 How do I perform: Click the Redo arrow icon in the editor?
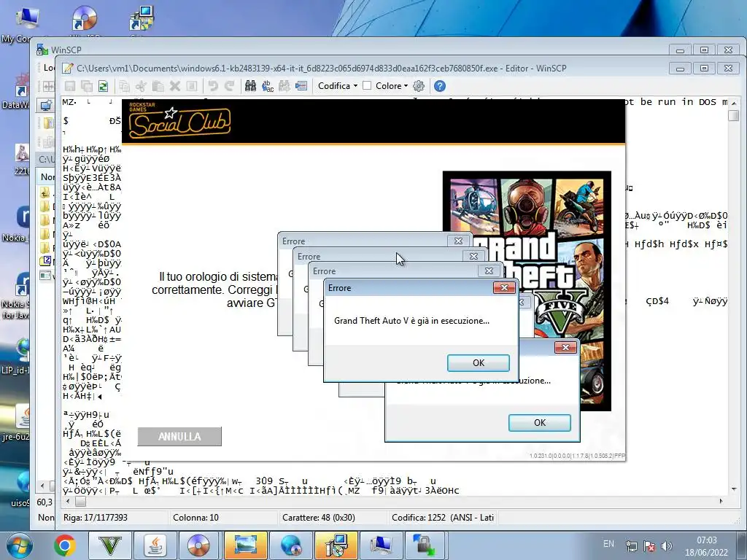230,86
